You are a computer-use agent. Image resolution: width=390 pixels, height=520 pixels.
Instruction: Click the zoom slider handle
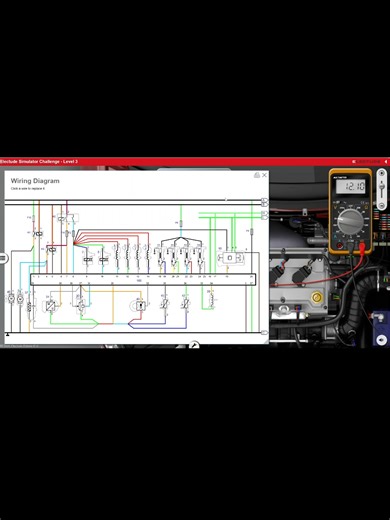coord(382,186)
